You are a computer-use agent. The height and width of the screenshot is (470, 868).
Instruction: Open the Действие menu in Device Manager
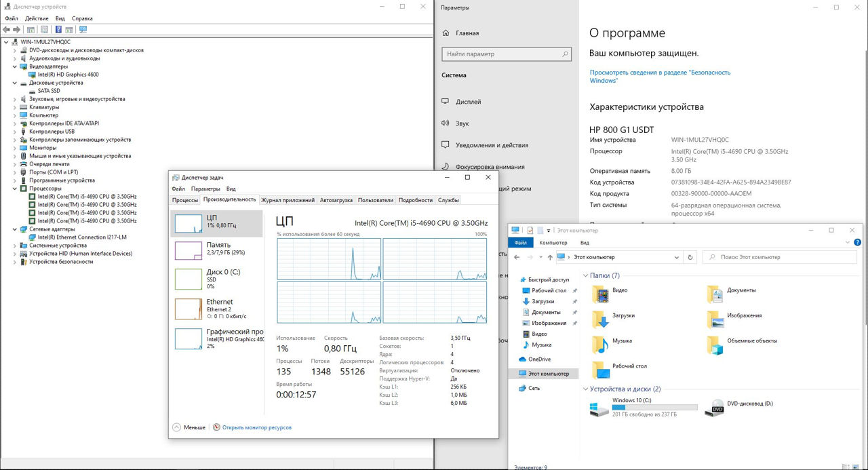tap(36, 18)
